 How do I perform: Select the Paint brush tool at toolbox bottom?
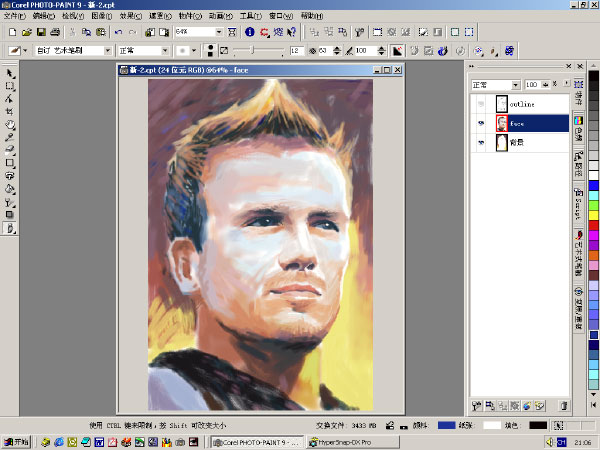click(x=10, y=228)
